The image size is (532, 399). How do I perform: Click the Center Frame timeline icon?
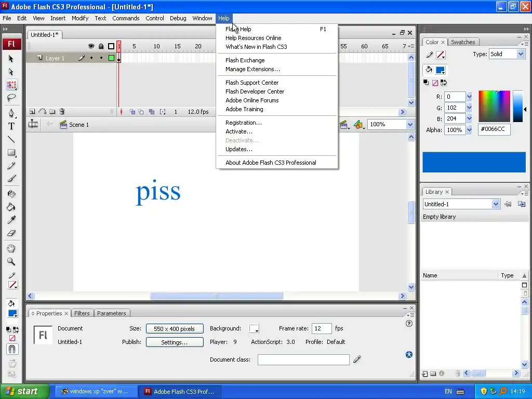tap(121, 112)
